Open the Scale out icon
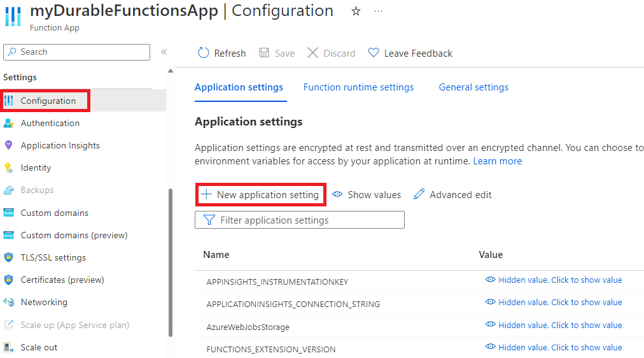Image resolution: width=644 pixels, height=358 pixels. tap(9, 347)
